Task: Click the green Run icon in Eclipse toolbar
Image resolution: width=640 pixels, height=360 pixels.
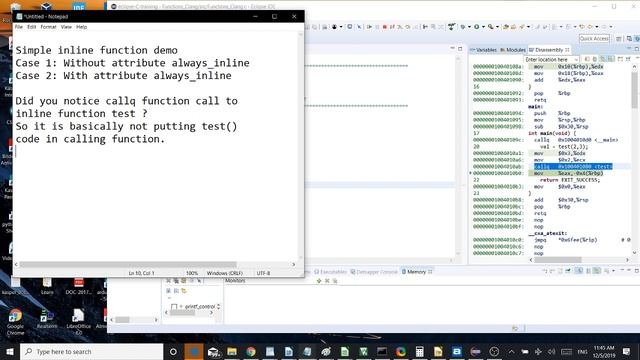Action: click(476, 27)
